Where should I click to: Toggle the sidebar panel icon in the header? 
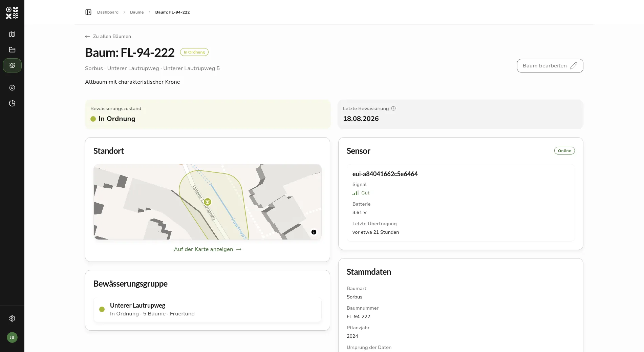pyautogui.click(x=88, y=12)
